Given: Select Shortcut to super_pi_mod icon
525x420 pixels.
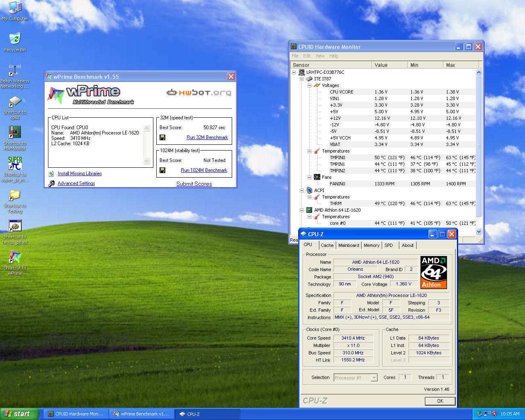Looking at the screenshot, I should tap(15, 170).
